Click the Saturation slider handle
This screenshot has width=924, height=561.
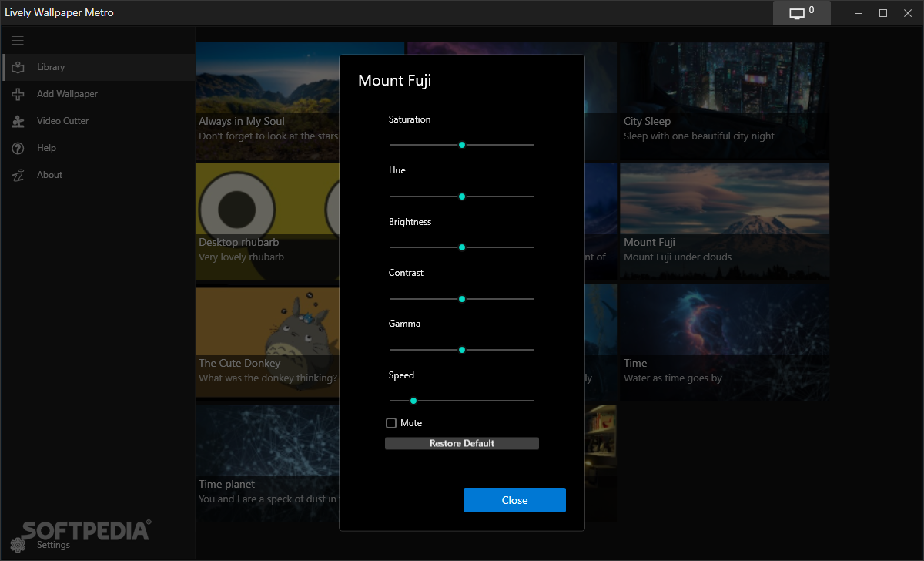coord(462,145)
